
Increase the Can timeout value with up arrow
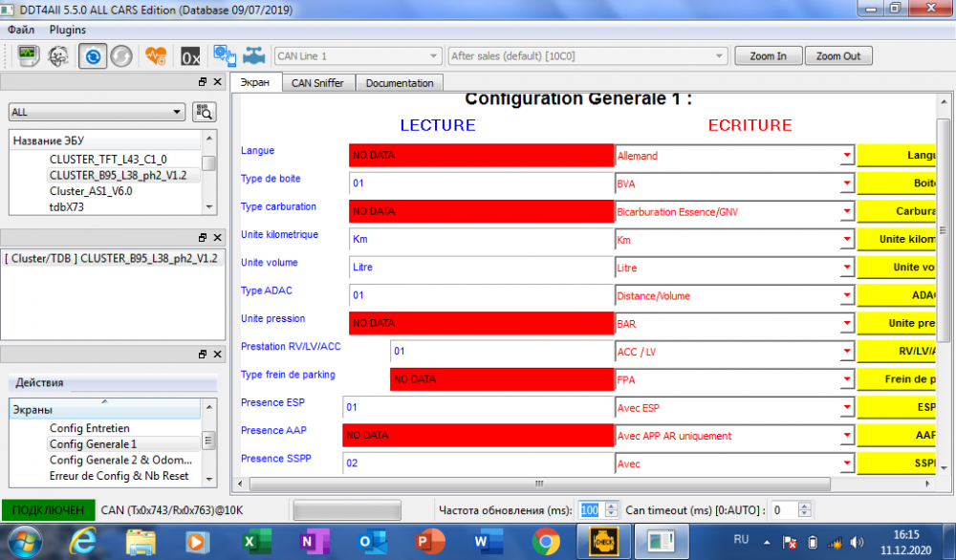tap(805, 506)
